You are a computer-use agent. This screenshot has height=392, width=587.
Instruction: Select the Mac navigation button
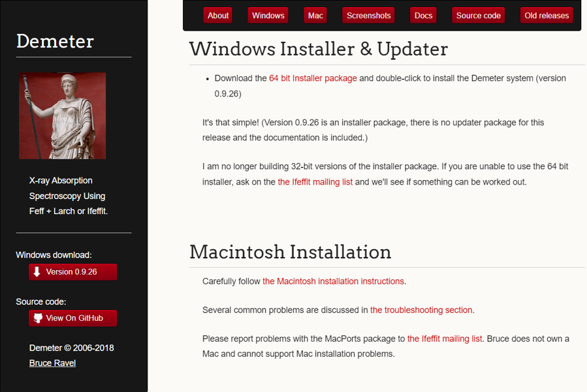(315, 16)
